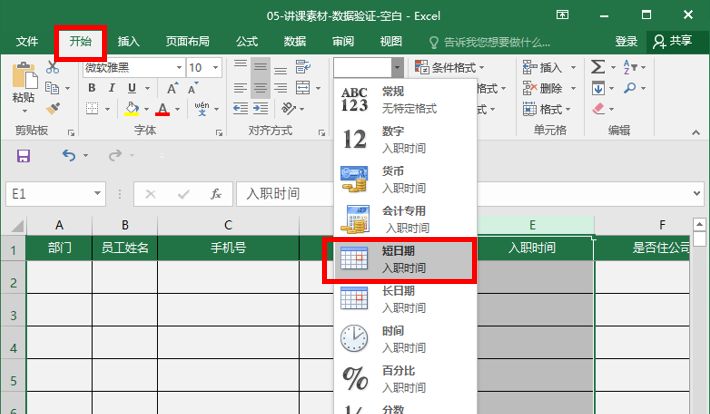Align text right
Viewport: 710px width, 414px height.
coord(280,88)
